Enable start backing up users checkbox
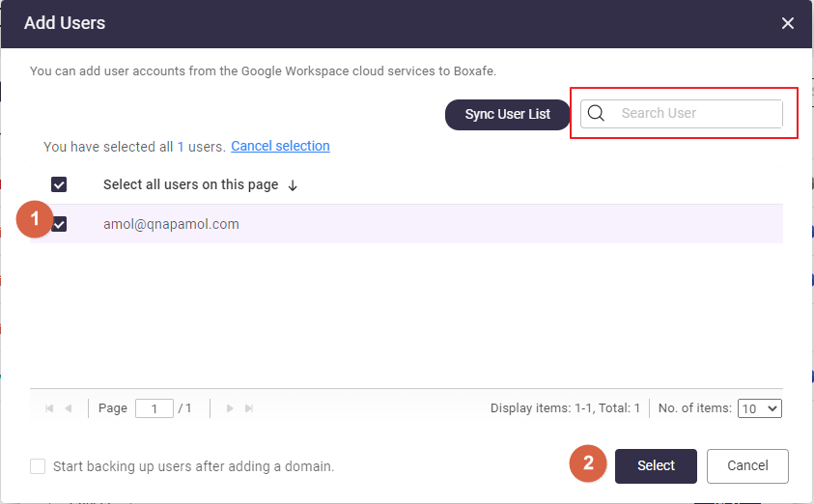814x504 pixels. pyautogui.click(x=38, y=466)
